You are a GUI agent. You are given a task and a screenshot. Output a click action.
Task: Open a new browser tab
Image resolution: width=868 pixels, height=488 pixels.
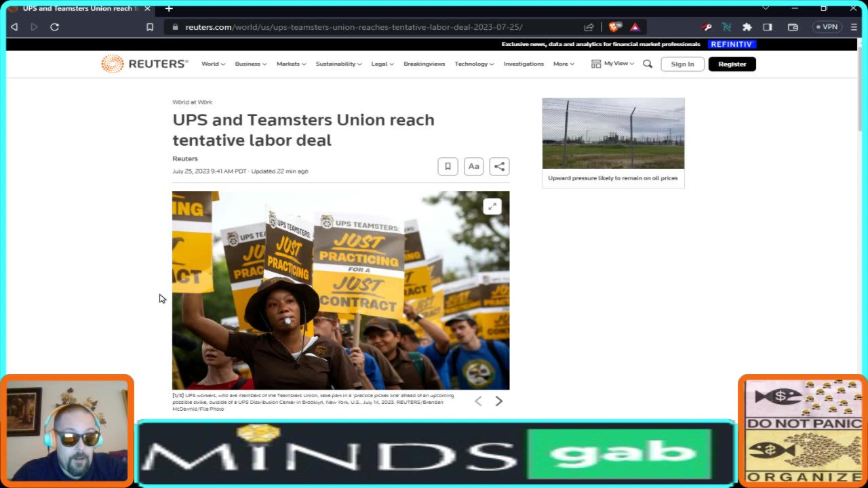pyautogui.click(x=169, y=8)
